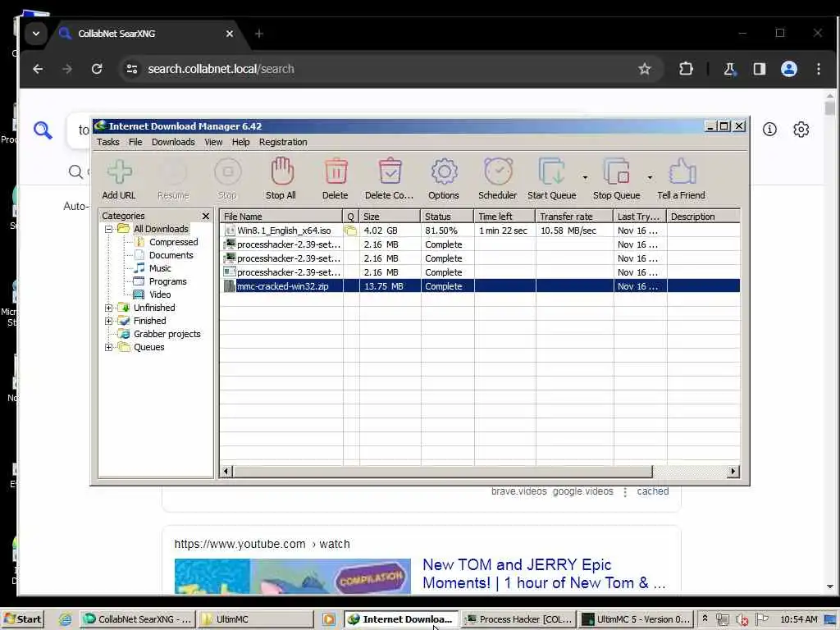The width and height of the screenshot is (840, 630).
Task: Open SearXNG preferences gear icon
Action: pos(801,130)
